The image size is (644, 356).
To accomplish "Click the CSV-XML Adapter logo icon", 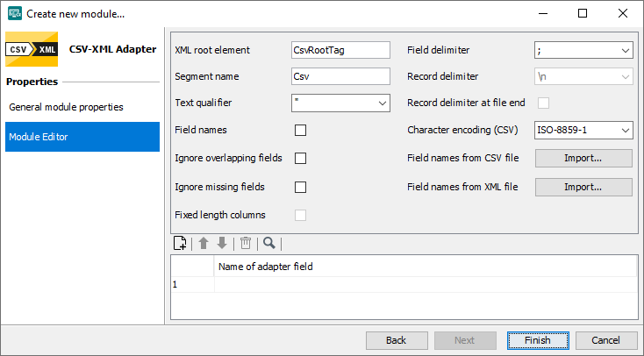I will (33, 49).
